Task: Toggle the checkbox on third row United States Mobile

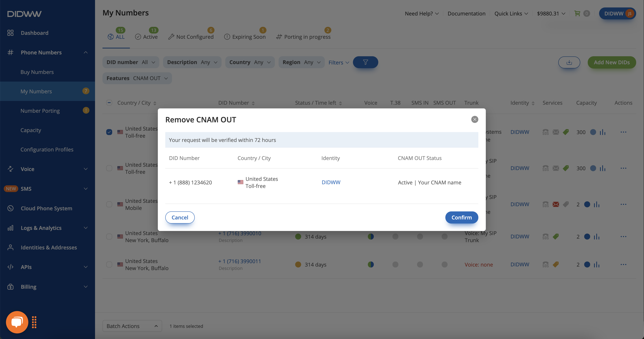Action: tap(109, 204)
